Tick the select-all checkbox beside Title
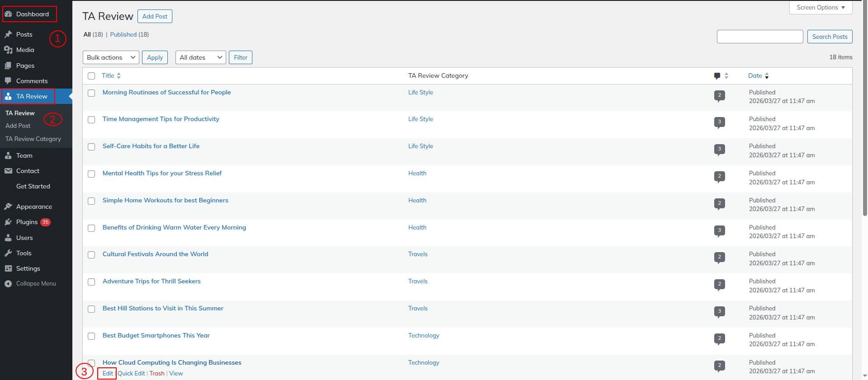The height and width of the screenshot is (380, 868). pos(91,76)
